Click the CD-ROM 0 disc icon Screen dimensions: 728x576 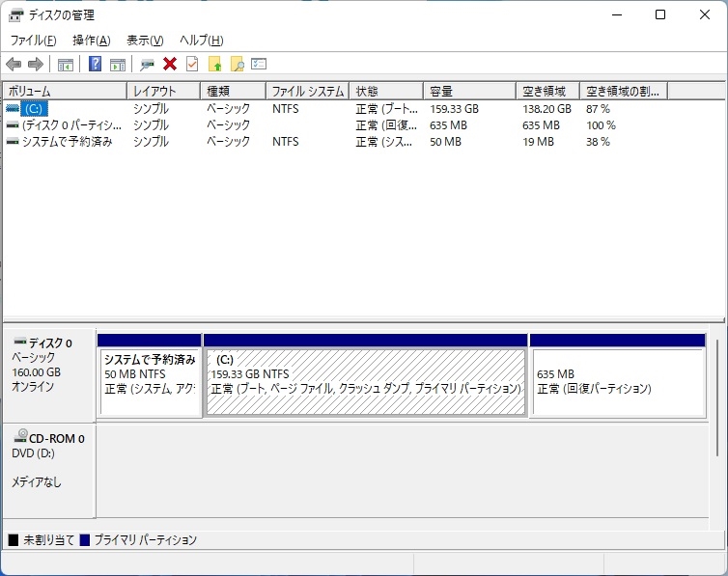pyautogui.click(x=20, y=436)
